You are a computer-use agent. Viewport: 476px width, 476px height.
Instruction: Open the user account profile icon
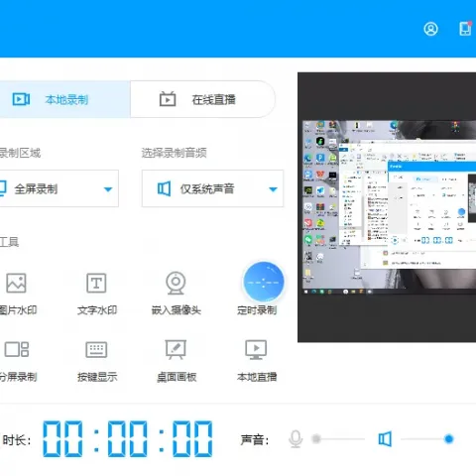coord(430,29)
